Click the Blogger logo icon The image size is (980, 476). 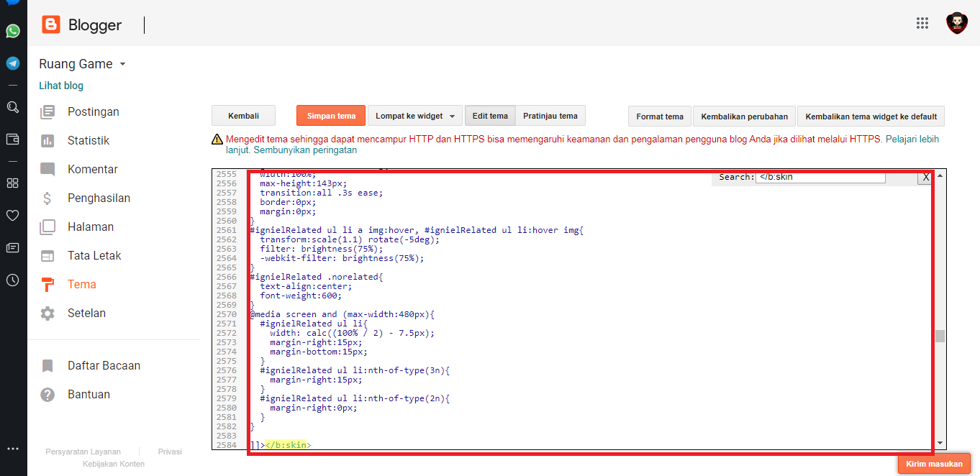coord(51,25)
